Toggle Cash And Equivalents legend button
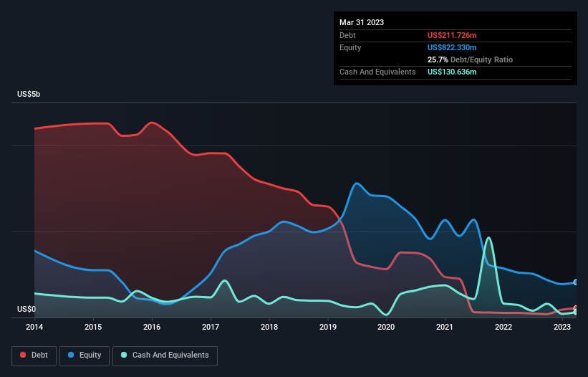 click(165, 355)
